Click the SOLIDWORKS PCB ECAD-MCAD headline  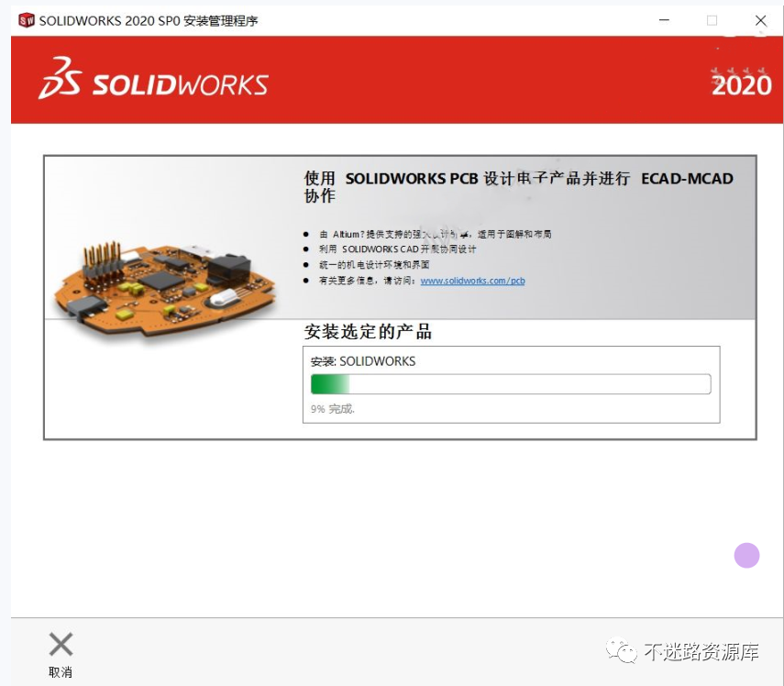pyautogui.click(x=518, y=186)
